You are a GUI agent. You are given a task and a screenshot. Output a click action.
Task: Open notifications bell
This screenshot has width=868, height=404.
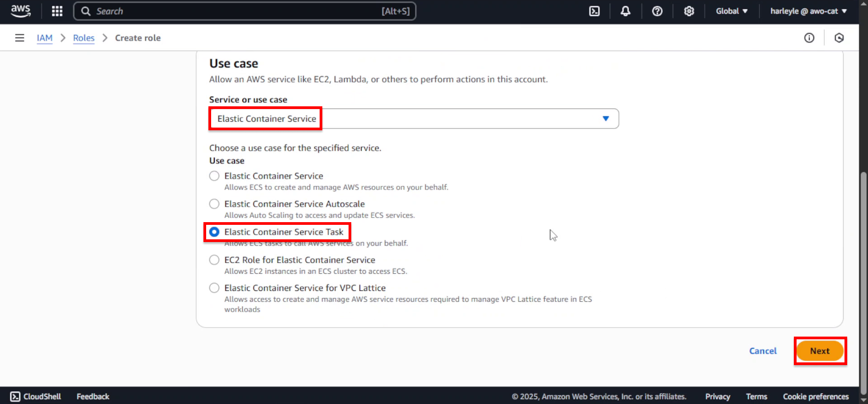(625, 11)
